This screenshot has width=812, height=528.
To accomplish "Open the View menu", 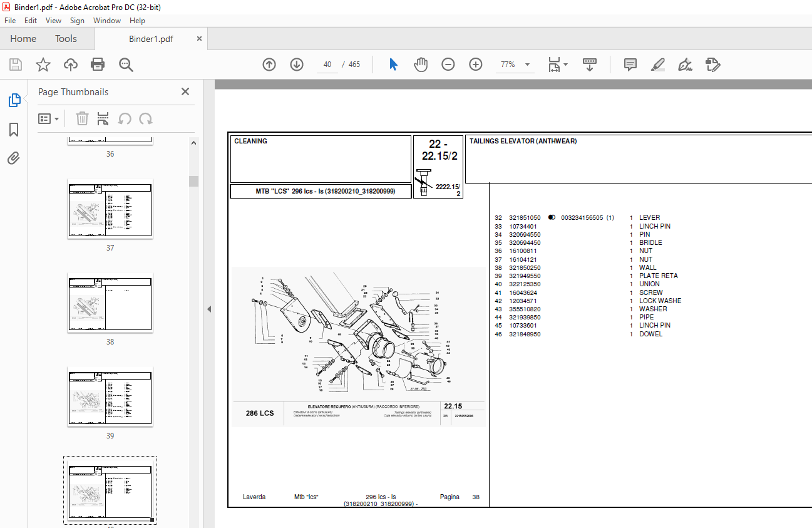I will point(54,21).
